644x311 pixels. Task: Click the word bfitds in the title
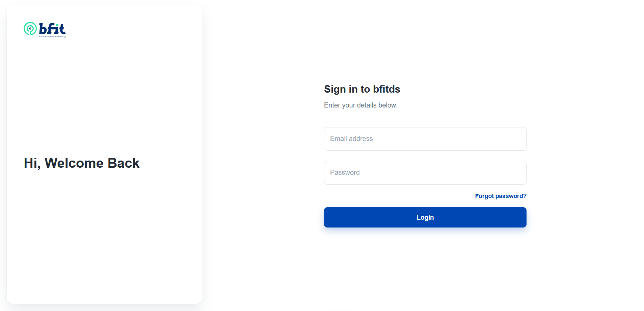[386, 89]
